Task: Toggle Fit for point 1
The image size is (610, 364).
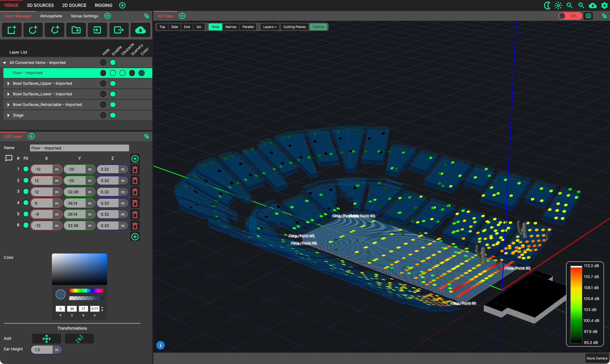Action: [26, 169]
